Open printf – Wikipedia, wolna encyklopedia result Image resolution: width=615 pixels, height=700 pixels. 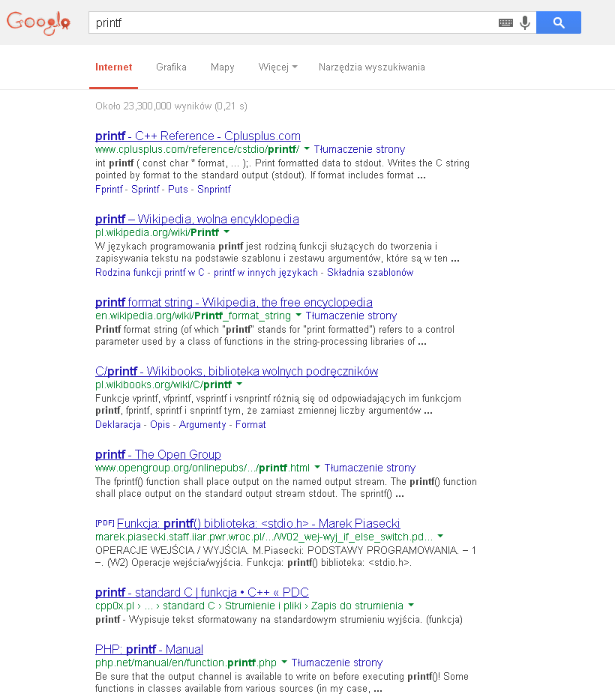[197, 219]
